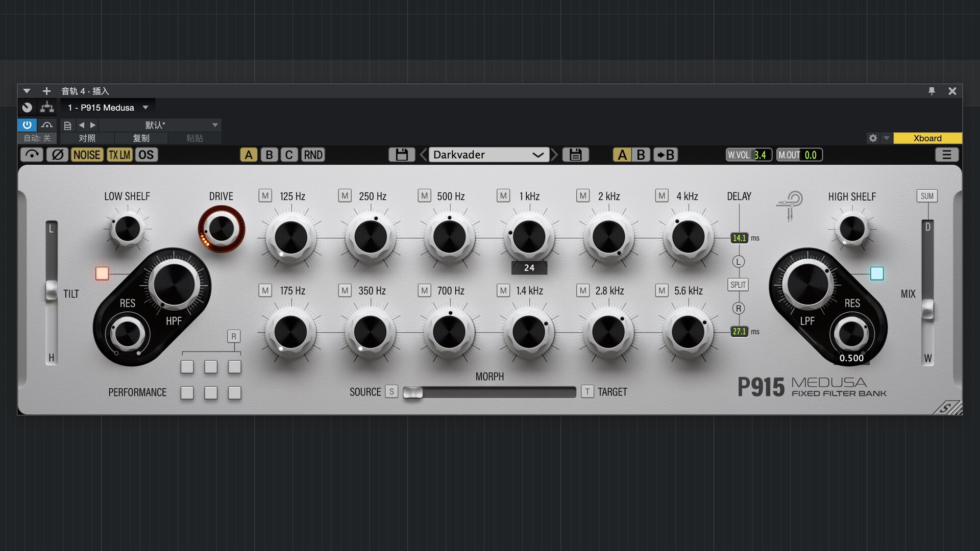Click the bypass arc icon beside Ø
The height and width of the screenshot is (551, 980).
[32, 155]
